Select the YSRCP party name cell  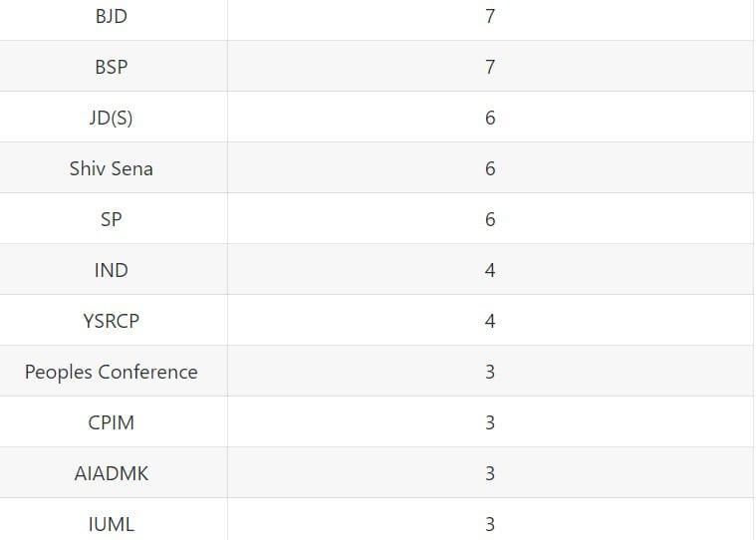click(112, 321)
